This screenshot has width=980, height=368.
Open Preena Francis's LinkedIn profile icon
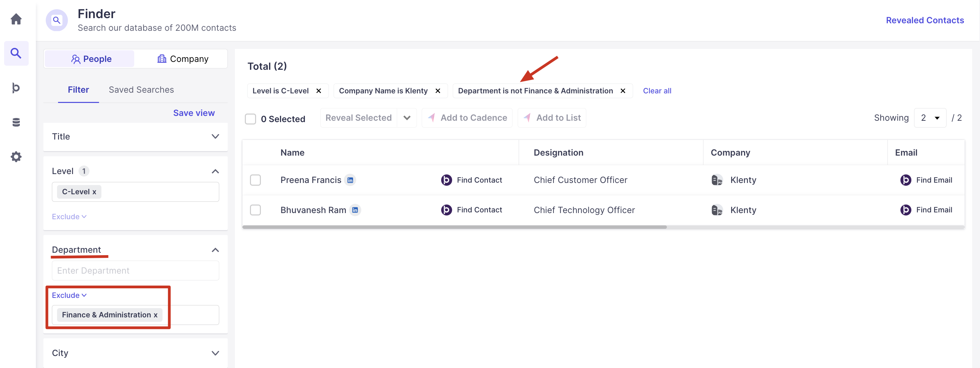[x=350, y=180]
